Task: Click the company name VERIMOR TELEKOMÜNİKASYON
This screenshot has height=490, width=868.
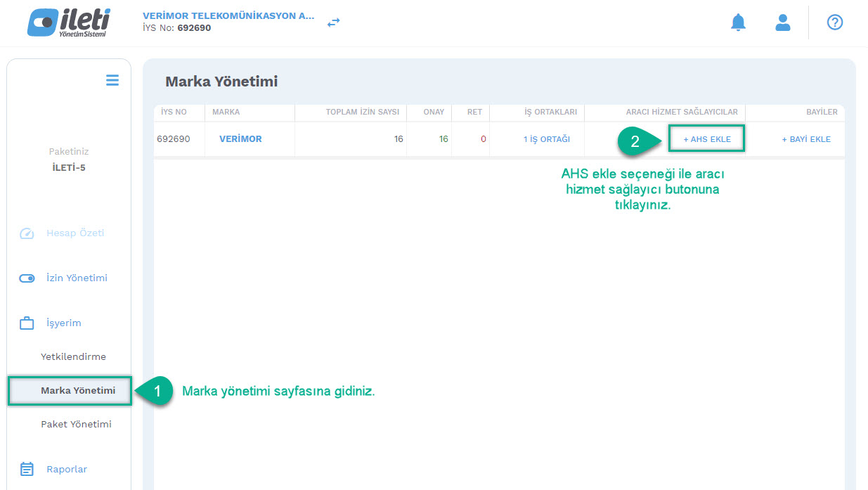Action: coord(228,15)
